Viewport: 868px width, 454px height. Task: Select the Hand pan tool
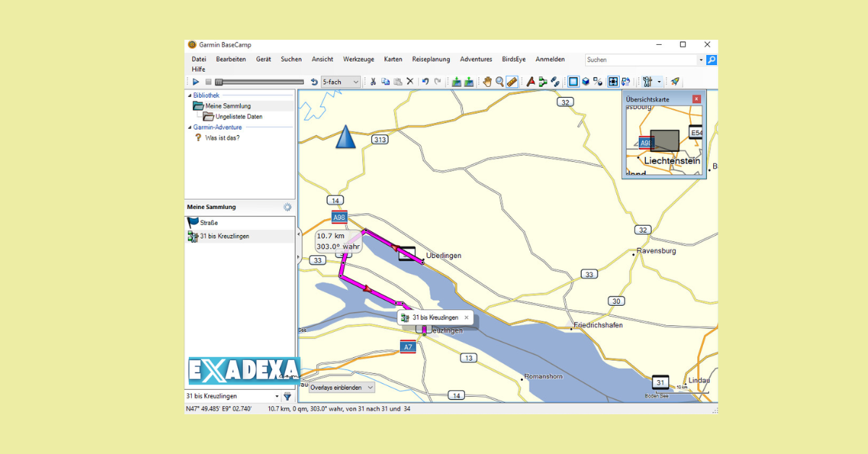click(x=487, y=82)
